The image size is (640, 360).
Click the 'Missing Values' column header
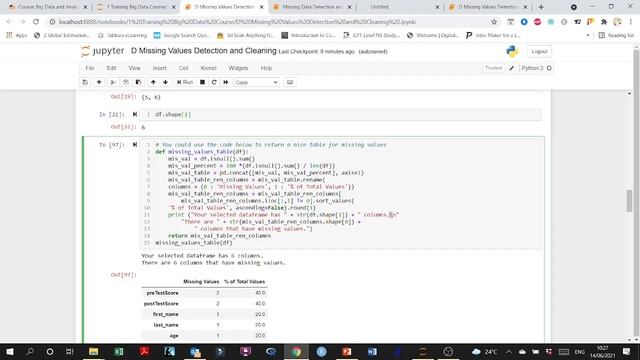pyautogui.click(x=201, y=282)
